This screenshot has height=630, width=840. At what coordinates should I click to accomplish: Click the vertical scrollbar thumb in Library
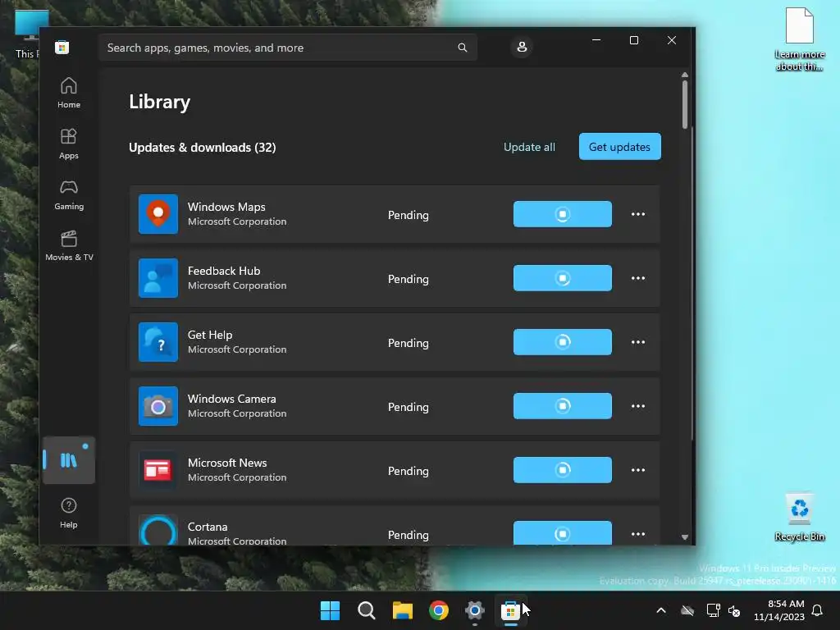click(685, 104)
